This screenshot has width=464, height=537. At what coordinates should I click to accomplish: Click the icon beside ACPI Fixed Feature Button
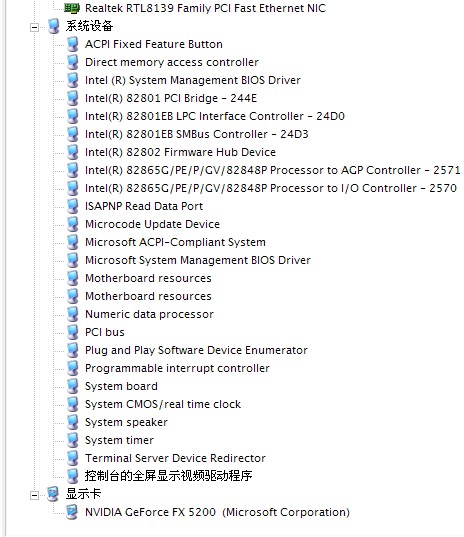[x=73, y=44]
